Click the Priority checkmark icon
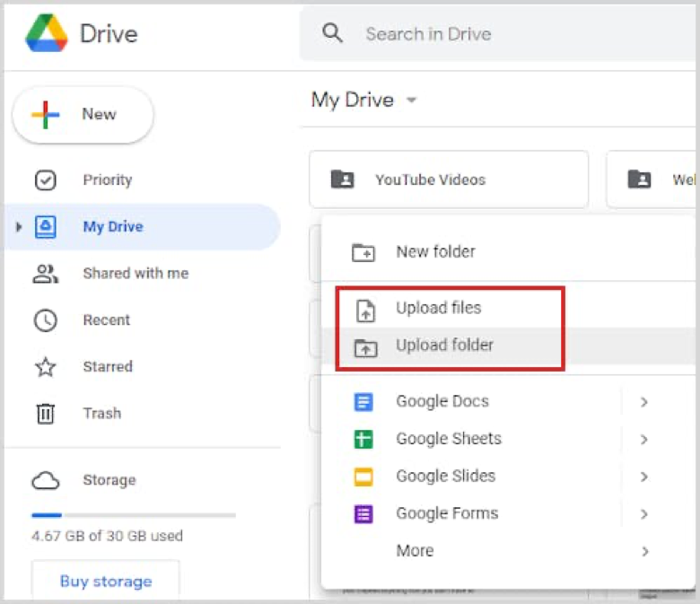The width and height of the screenshot is (700, 604). click(45, 180)
